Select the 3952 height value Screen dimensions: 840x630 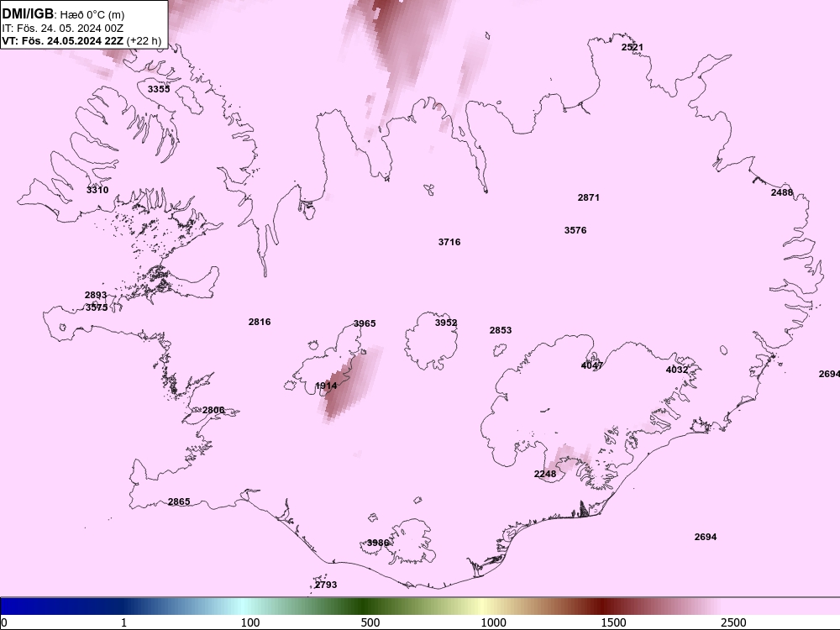click(446, 323)
